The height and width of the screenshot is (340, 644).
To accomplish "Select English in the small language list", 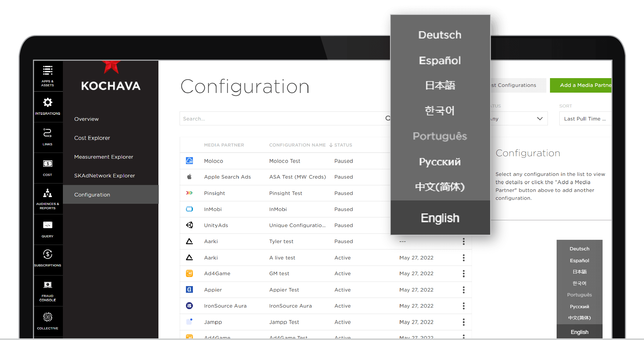I will click(x=580, y=332).
